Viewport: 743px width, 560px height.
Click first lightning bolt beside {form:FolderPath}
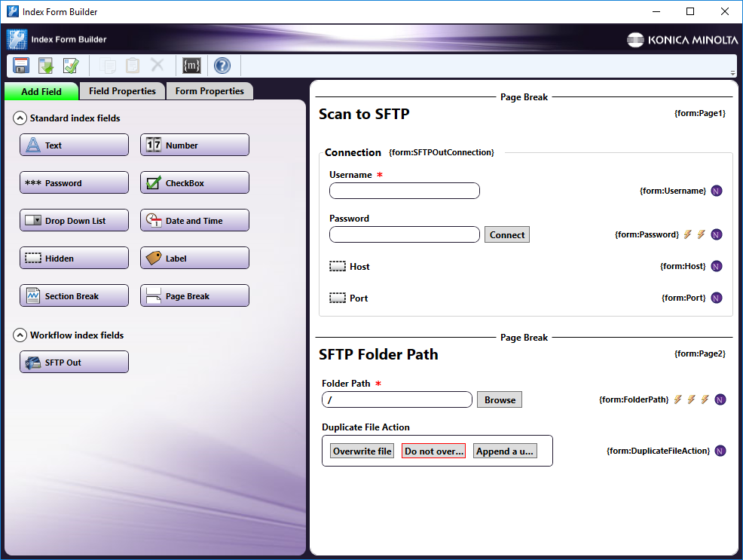(x=678, y=399)
